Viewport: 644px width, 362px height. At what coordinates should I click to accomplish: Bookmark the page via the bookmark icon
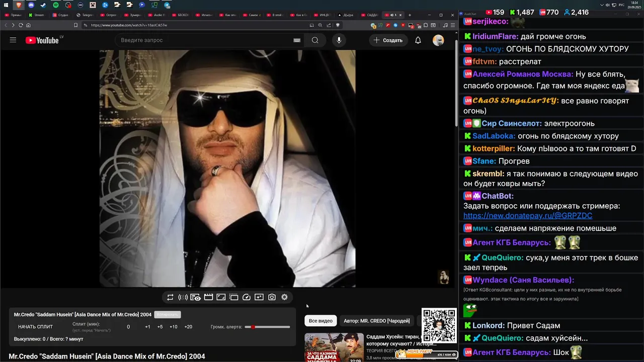(75, 25)
